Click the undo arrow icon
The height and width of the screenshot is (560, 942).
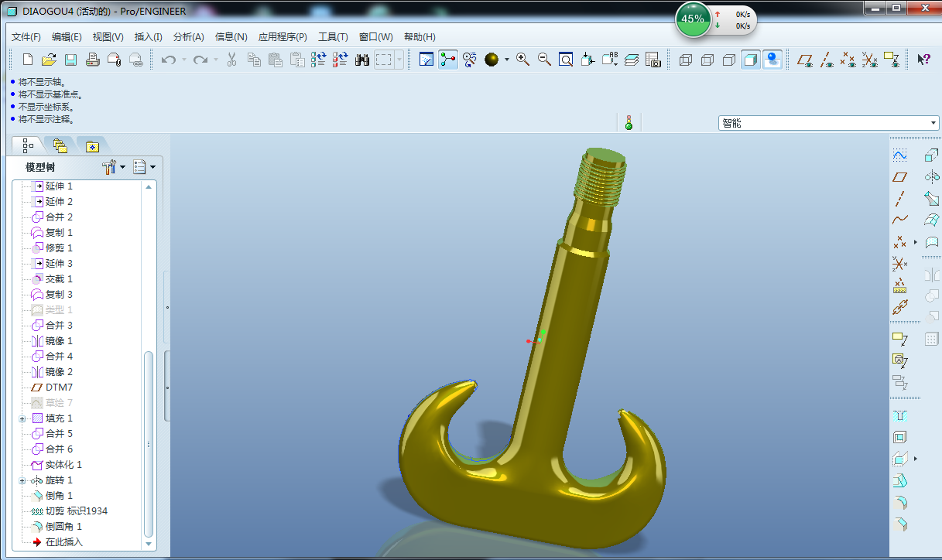pos(168,60)
